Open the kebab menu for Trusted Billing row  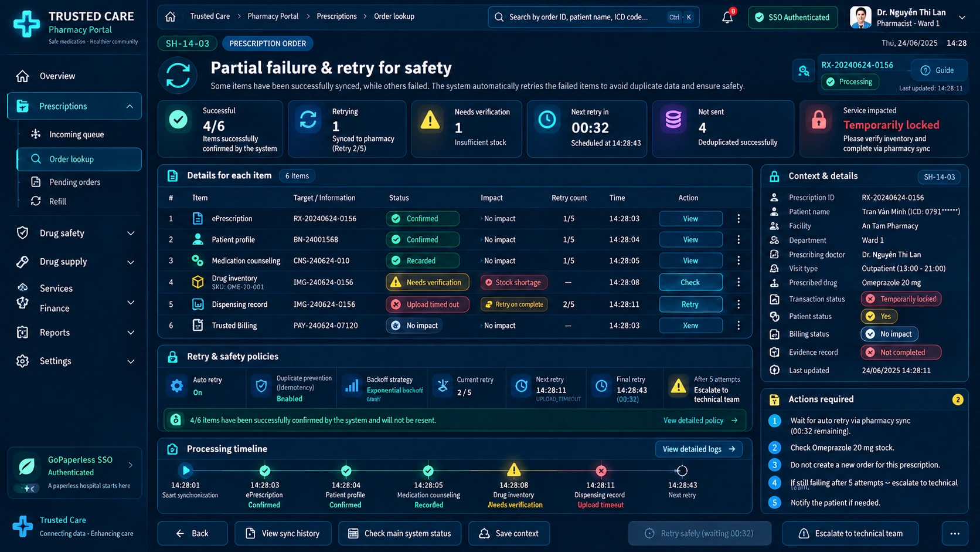(x=739, y=326)
